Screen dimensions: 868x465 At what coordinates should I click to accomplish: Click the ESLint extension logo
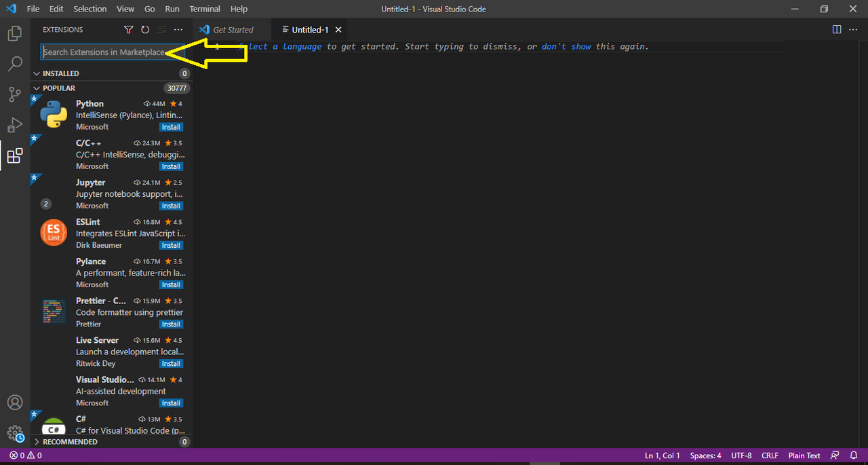[x=54, y=233]
